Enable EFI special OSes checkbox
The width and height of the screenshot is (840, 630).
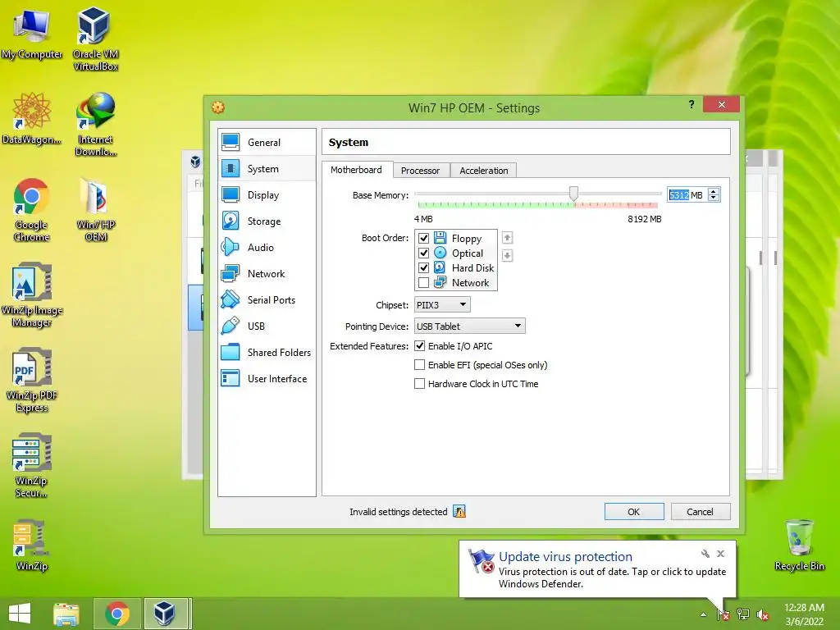419,365
